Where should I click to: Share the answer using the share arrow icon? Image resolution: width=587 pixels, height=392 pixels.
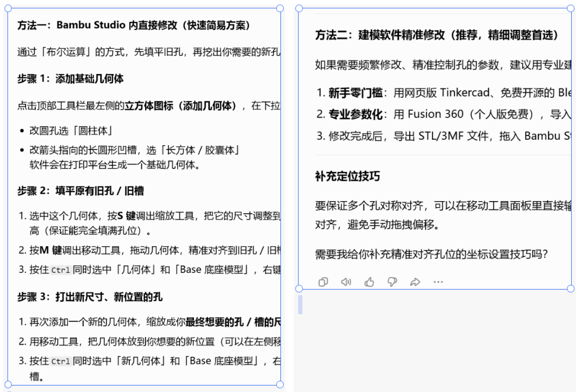point(415,282)
